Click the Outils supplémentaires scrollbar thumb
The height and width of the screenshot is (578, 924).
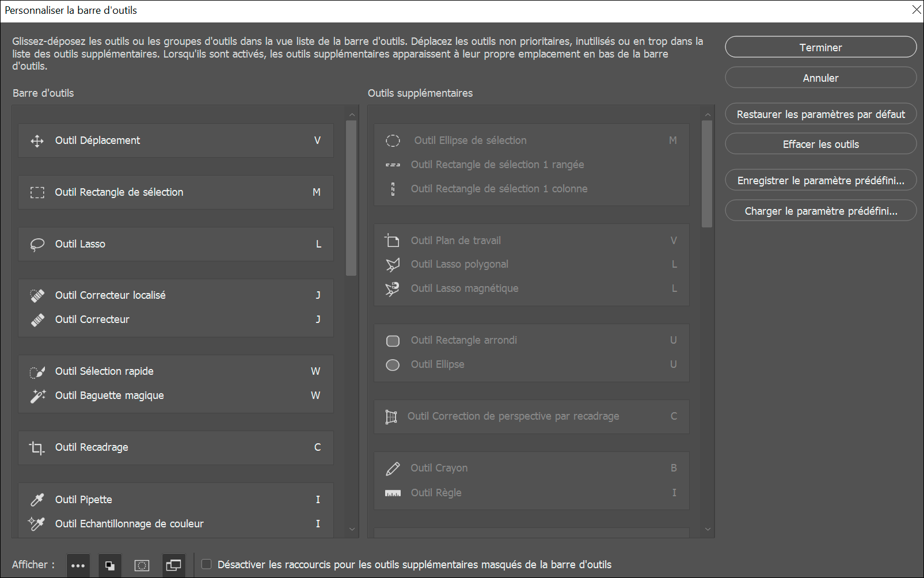pyautogui.click(x=707, y=173)
